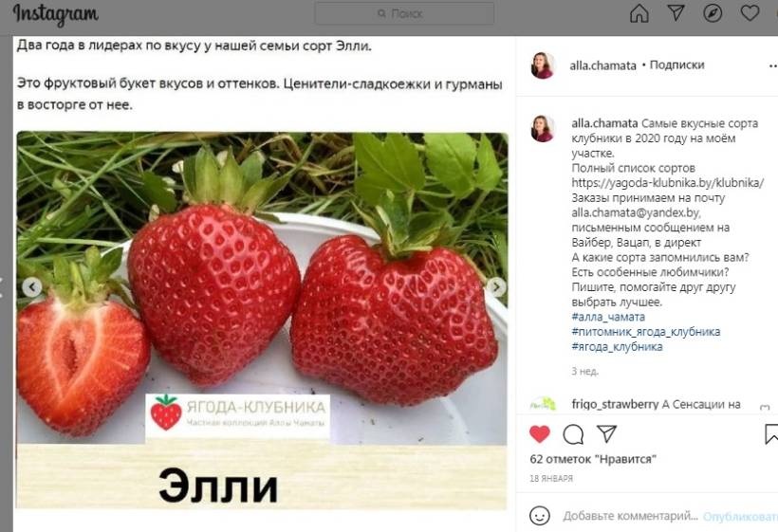Click the comment speech bubble icon
Screen dimensions: 778x532
click(x=573, y=434)
